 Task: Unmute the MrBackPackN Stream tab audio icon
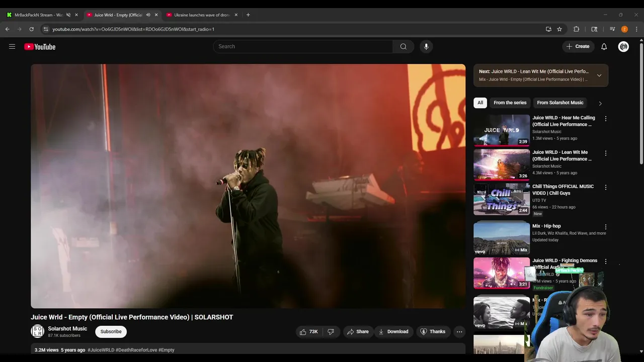(68, 15)
